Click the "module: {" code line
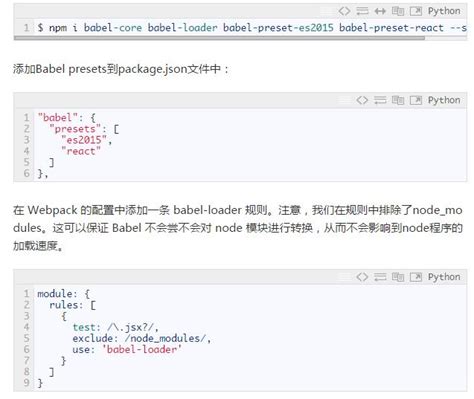 pos(63,294)
